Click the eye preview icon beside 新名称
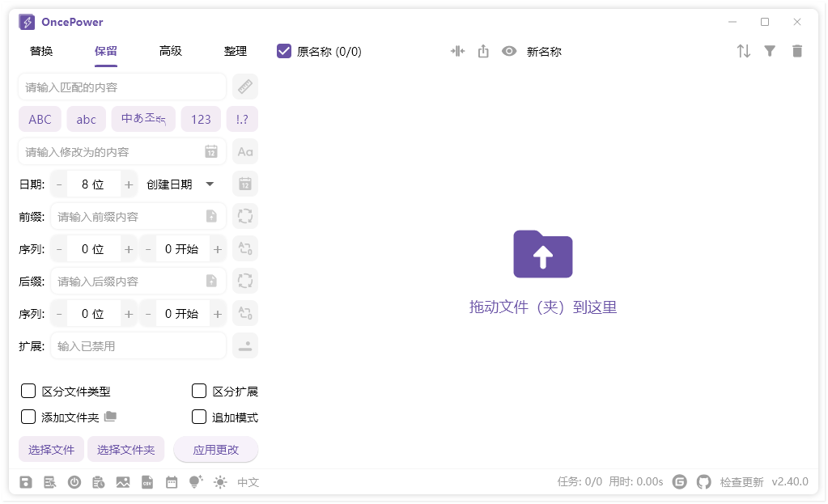This screenshot has width=828, height=504. (508, 50)
